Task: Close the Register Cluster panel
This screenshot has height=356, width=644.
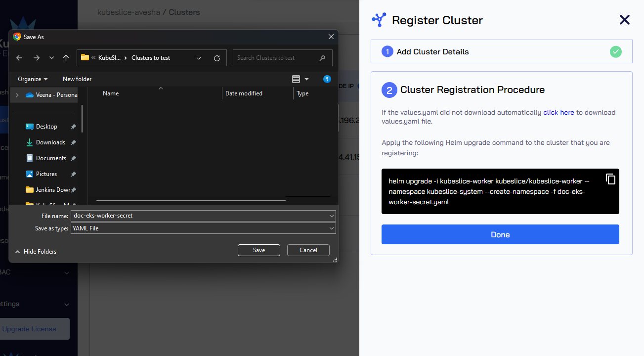Action: (625, 20)
